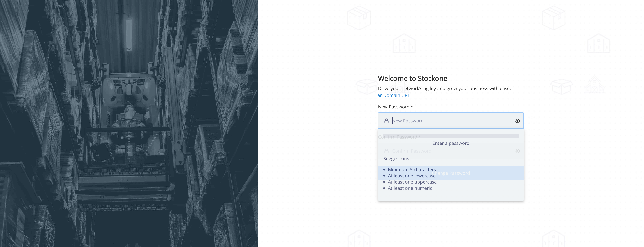Select 'At least one lowercase' suggestion text
This screenshot has width=644, height=247.
(411, 176)
